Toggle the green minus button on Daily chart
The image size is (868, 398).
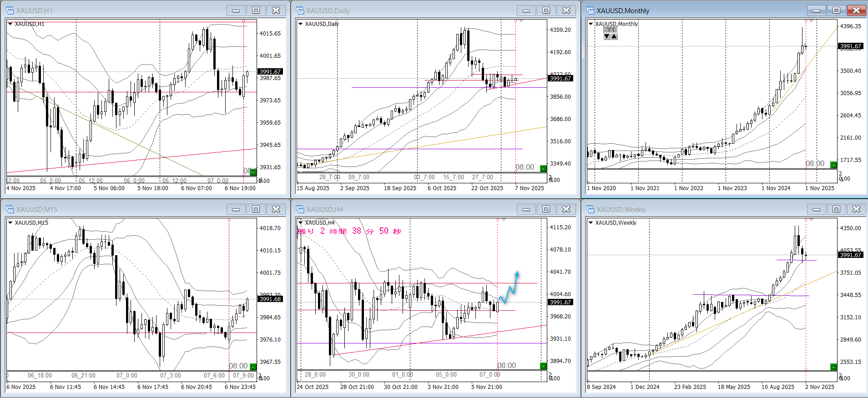point(543,169)
